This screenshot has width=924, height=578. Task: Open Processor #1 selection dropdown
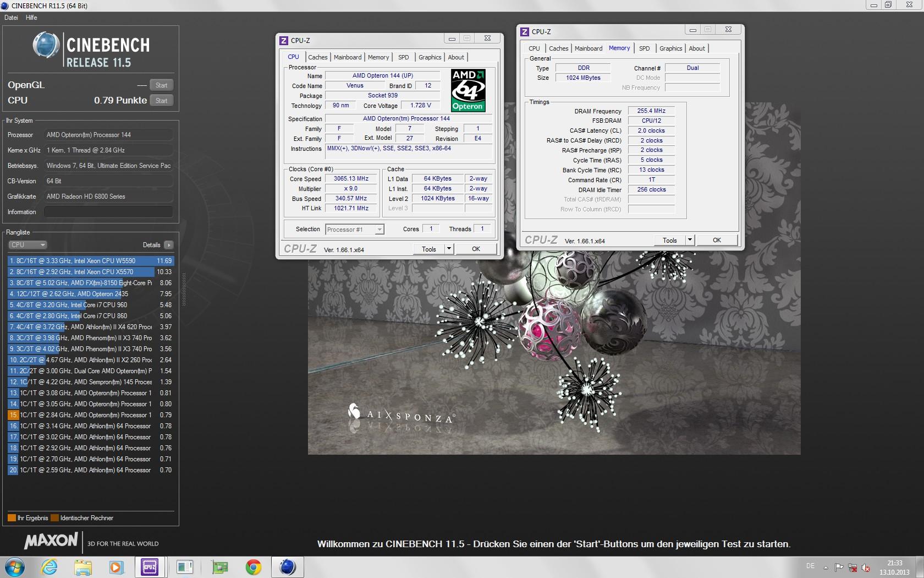click(355, 230)
